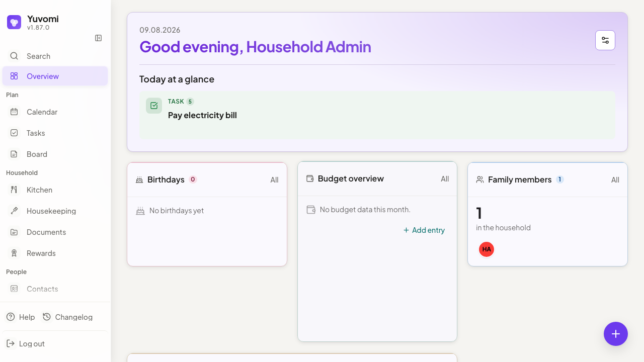Screen dimensions: 644x362
Task: Click the version label v1.87.0
Action: click(38, 28)
